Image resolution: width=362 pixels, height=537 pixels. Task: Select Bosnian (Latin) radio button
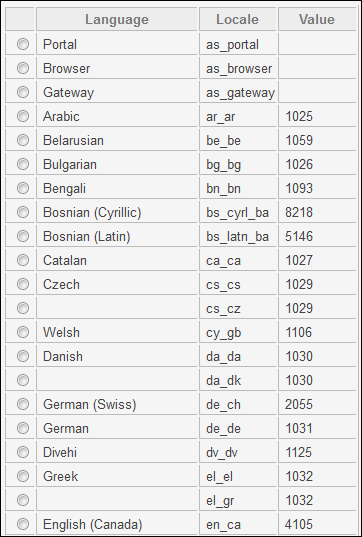[23, 236]
